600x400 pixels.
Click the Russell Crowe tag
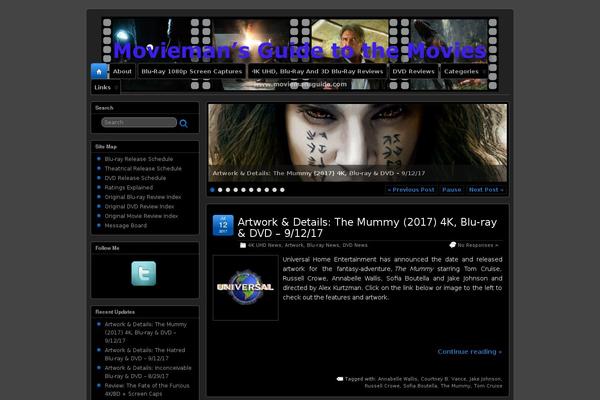382,386
